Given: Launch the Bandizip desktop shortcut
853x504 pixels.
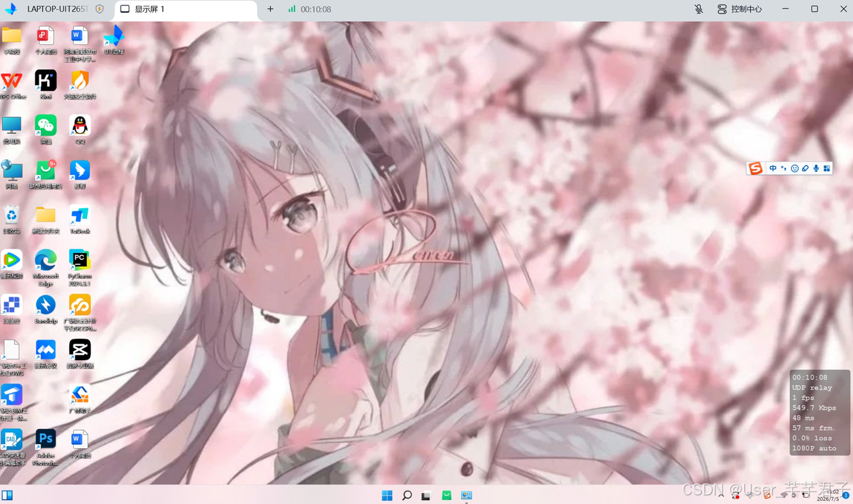Looking at the screenshot, I should coord(46,309).
